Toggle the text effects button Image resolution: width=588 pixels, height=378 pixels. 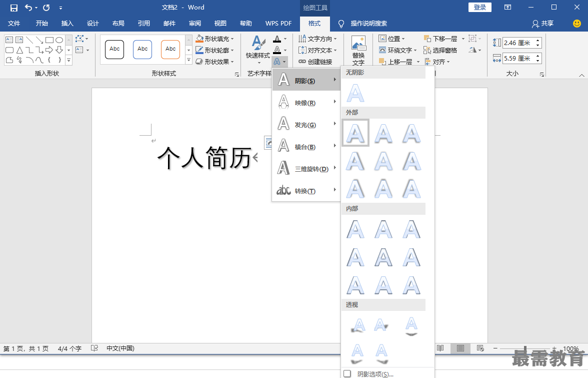tap(280, 62)
